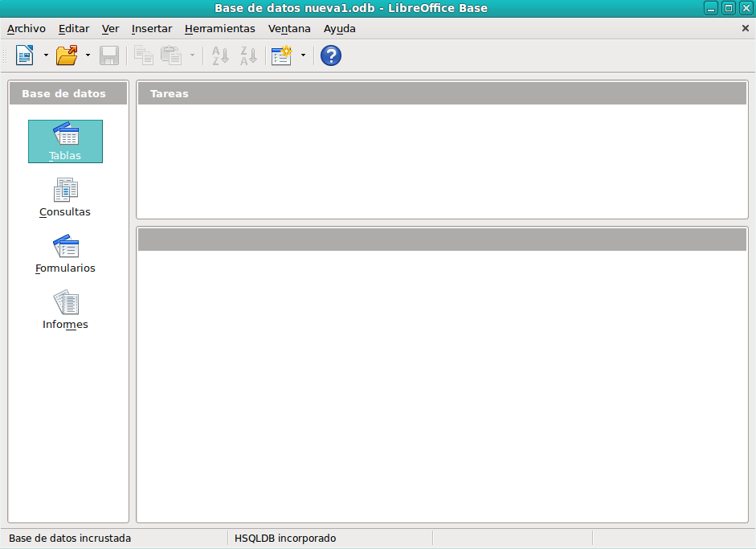This screenshot has height=549, width=756.
Task: Select Tablas in database pane
Action: click(65, 141)
